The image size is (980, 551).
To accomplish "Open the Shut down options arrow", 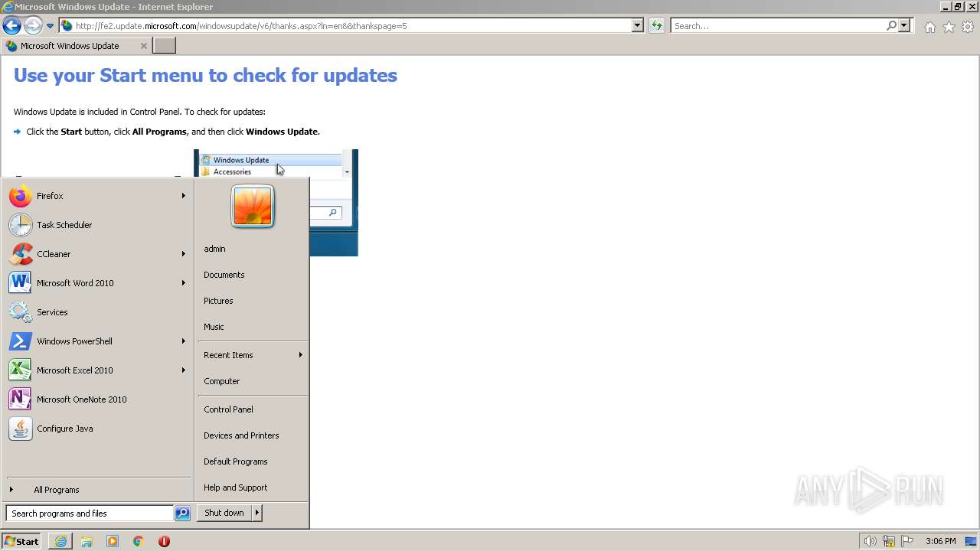I will 256,513.
